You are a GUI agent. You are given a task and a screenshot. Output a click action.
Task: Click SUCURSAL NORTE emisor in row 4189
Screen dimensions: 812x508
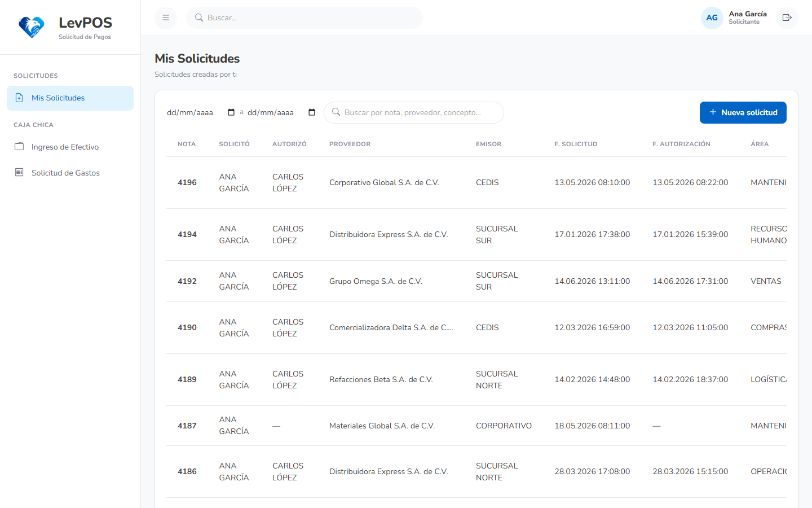pyautogui.click(x=497, y=379)
